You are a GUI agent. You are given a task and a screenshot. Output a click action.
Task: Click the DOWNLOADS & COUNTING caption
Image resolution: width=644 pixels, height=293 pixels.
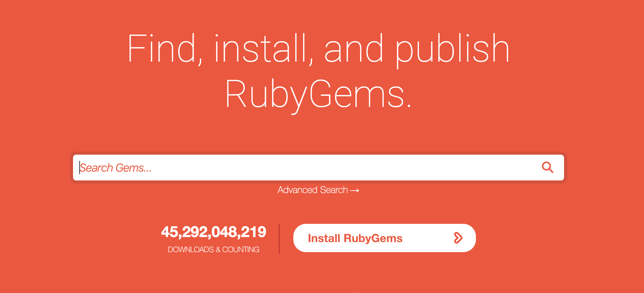pos(213,250)
